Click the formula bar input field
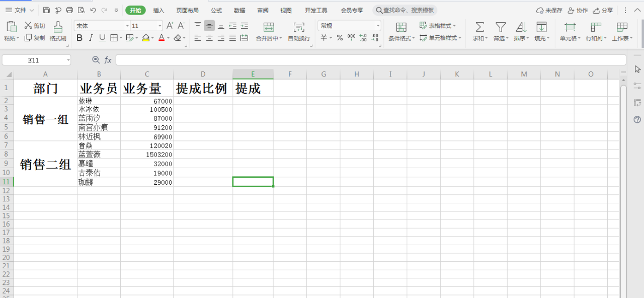This screenshot has height=298, width=644. pos(371,60)
